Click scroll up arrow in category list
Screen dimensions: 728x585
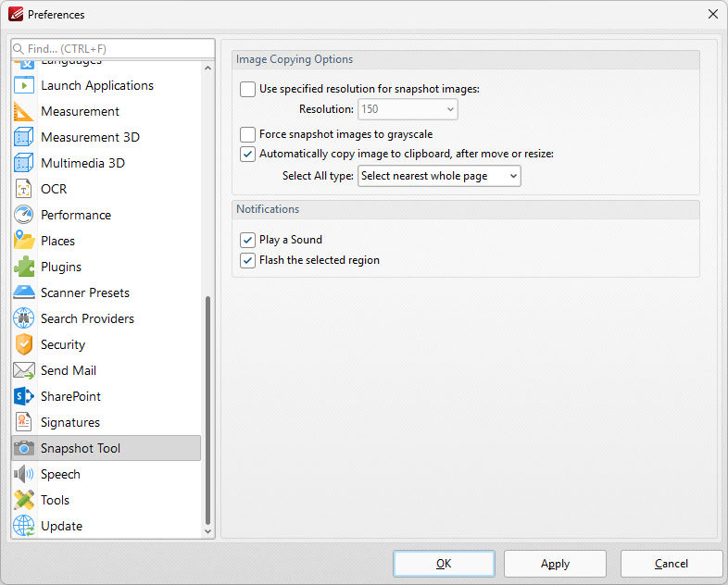pyautogui.click(x=208, y=68)
